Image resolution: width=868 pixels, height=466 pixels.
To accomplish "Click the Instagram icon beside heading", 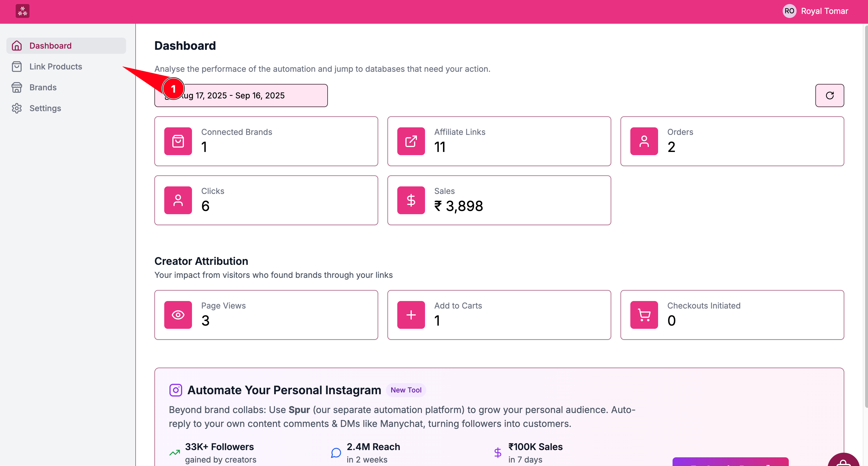I will click(176, 390).
